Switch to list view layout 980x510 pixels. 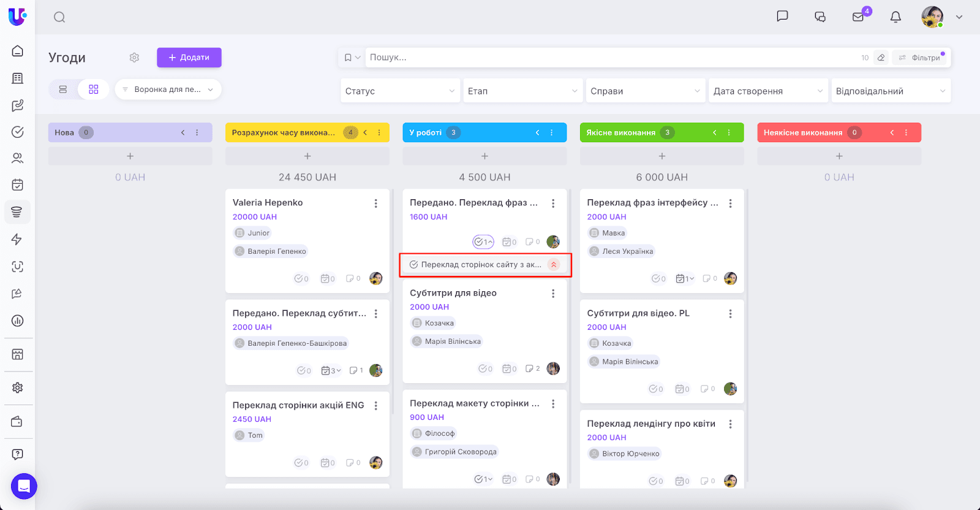(x=63, y=89)
